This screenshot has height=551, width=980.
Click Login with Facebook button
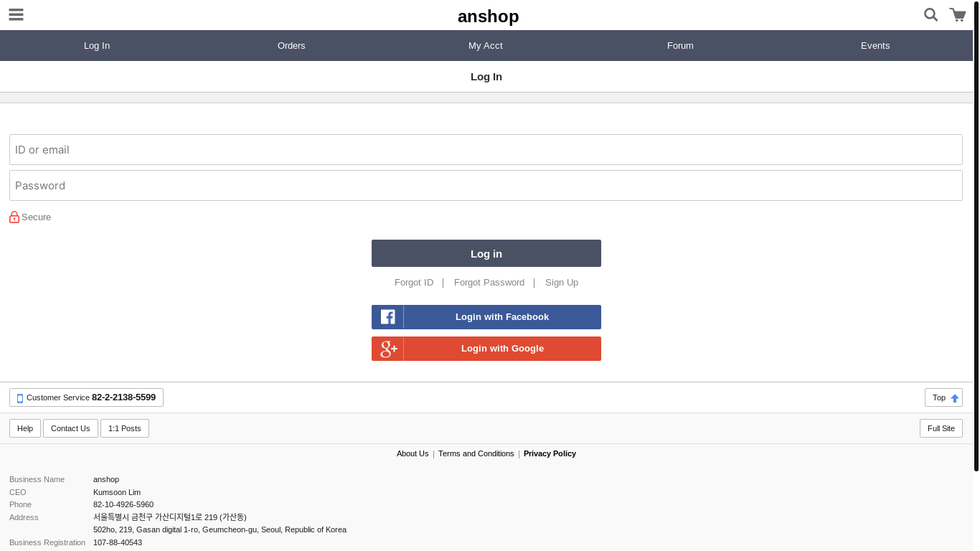pyautogui.click(x=486, y=317)
